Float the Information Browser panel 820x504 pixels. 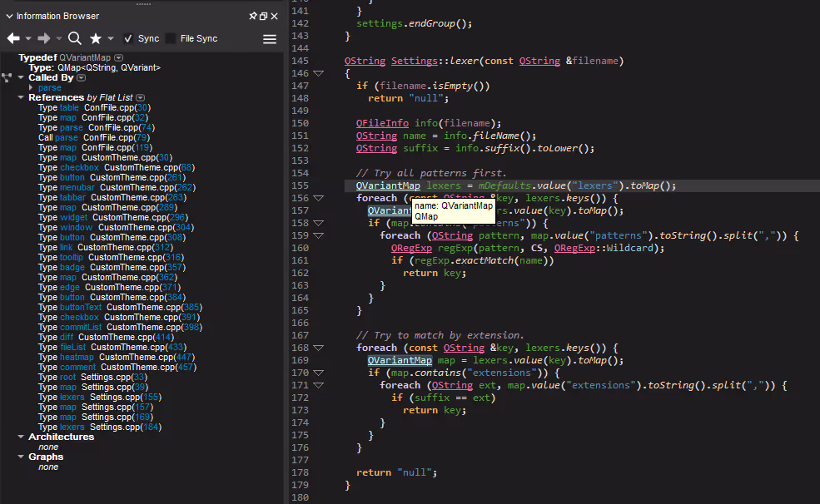pyautogui.click(x=264, y=16)
